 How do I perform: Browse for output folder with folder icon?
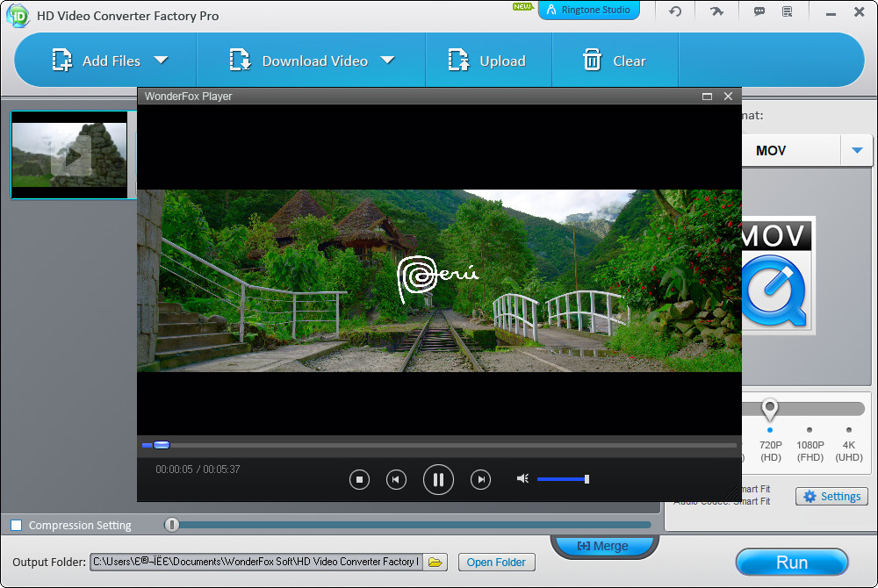pyautogui.click(x=435, y=562)
